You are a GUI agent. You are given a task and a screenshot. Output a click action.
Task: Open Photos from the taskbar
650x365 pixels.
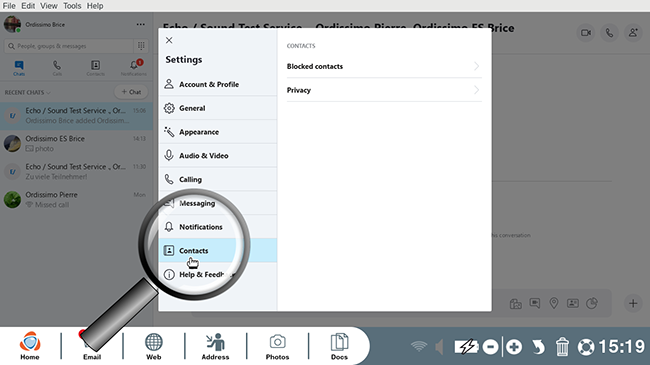(277, 346)
